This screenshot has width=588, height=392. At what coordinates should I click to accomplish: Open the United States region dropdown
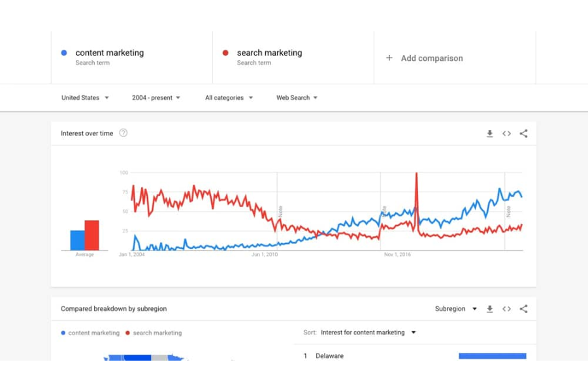(x=84, y=97)
